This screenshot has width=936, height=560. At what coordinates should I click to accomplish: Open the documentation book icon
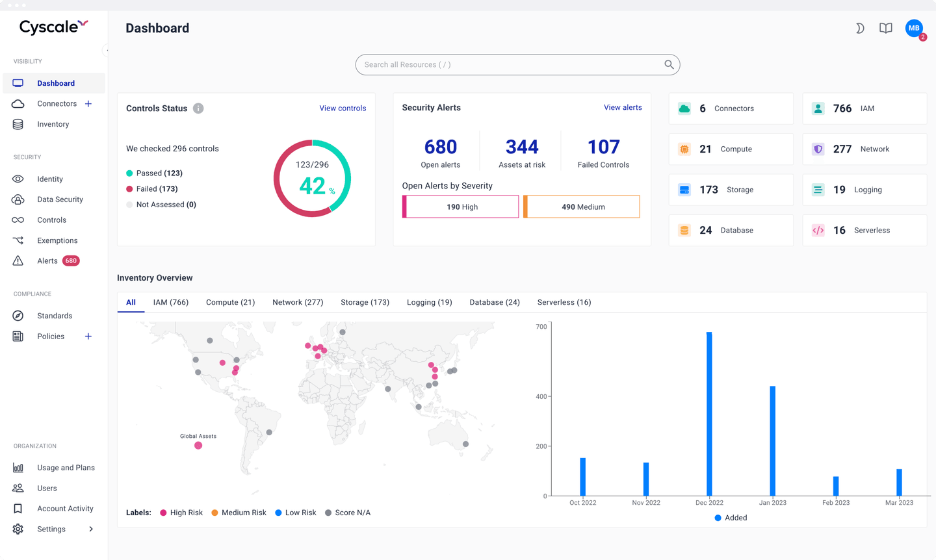885,28
